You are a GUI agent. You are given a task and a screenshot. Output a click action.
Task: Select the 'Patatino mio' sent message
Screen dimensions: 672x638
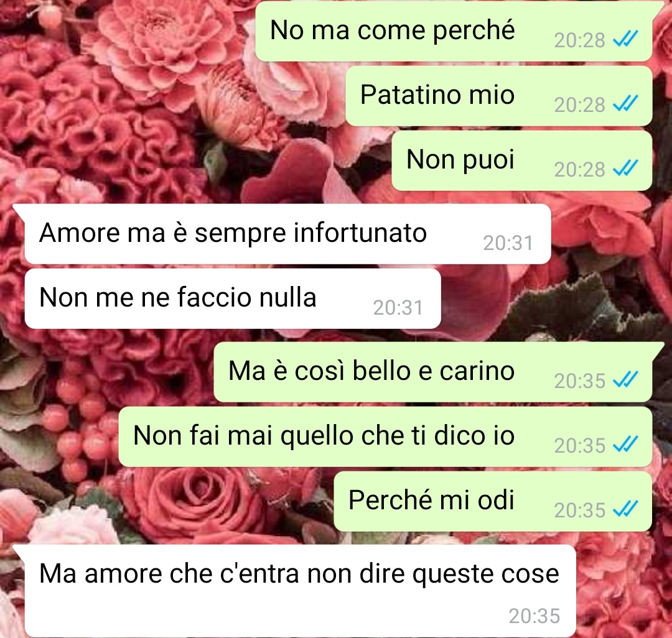click(499, 96)
